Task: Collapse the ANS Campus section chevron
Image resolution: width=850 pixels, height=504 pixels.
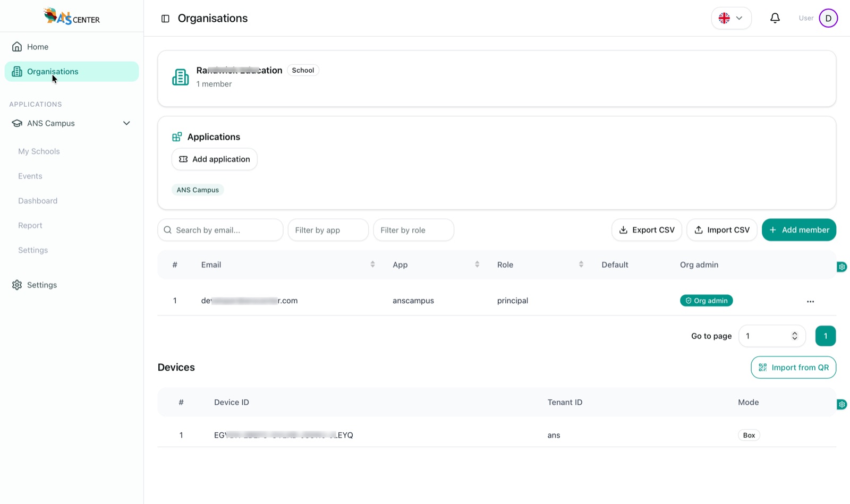Action: click(126, 123)
